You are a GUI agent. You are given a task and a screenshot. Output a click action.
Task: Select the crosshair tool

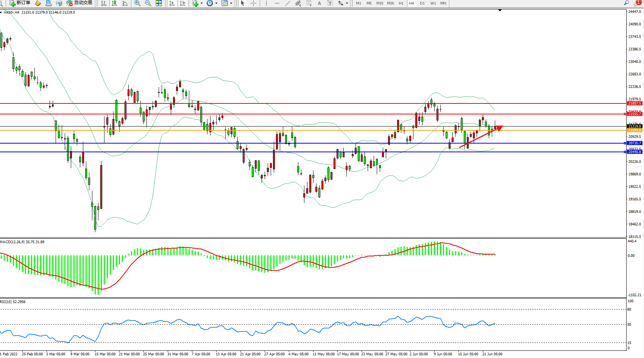pyautogui.click(x=253, y=3)
